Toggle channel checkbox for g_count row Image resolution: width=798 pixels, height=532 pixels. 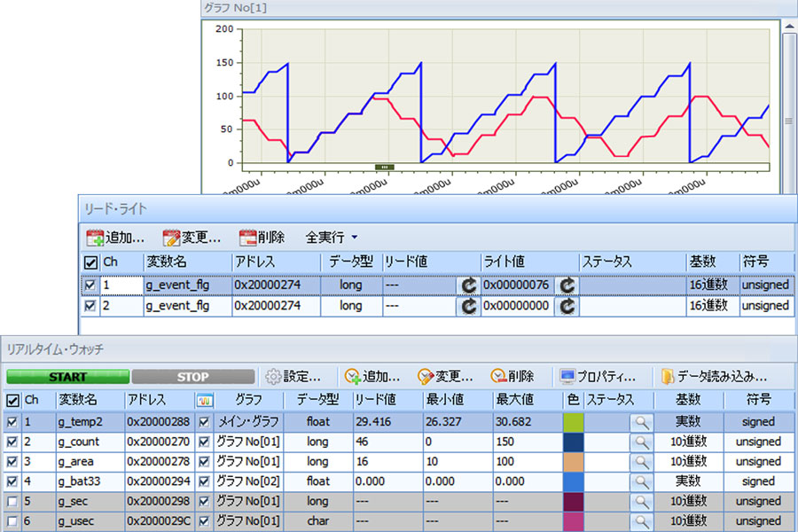pos(12,442)
